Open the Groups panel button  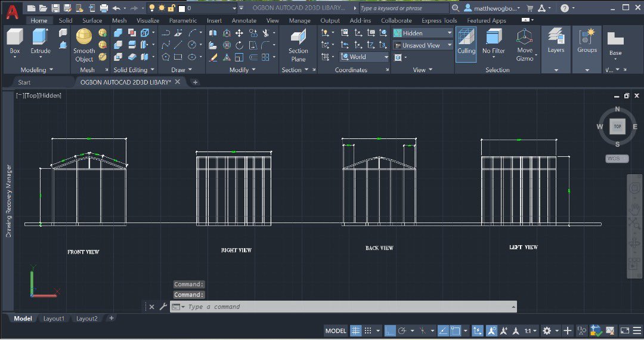[x=587, y=41]
